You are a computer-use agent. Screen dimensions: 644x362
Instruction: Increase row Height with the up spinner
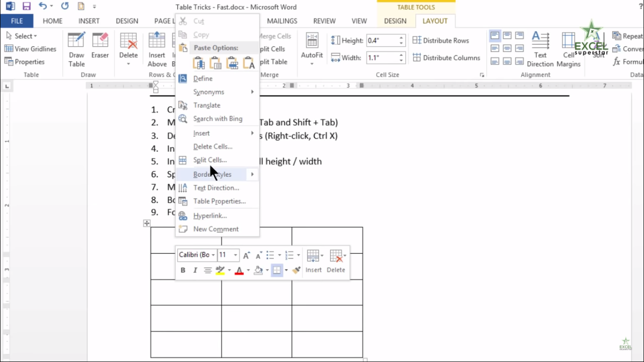point(402,38)
